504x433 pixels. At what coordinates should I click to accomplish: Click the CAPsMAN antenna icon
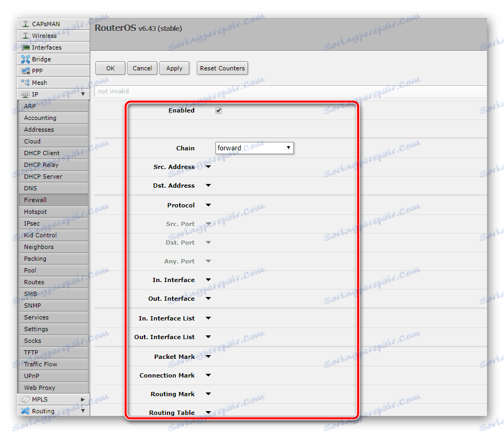[x=26, y=24]
